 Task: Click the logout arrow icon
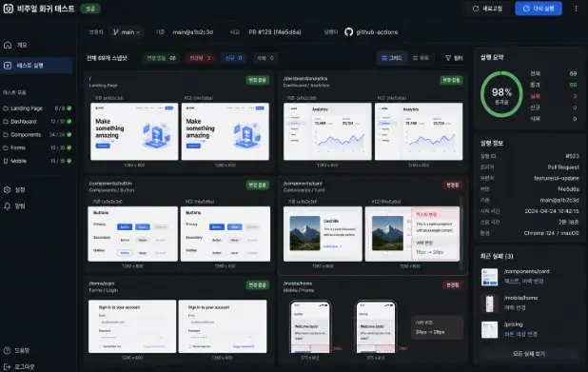pyautogui.click(x=7, y=366)
